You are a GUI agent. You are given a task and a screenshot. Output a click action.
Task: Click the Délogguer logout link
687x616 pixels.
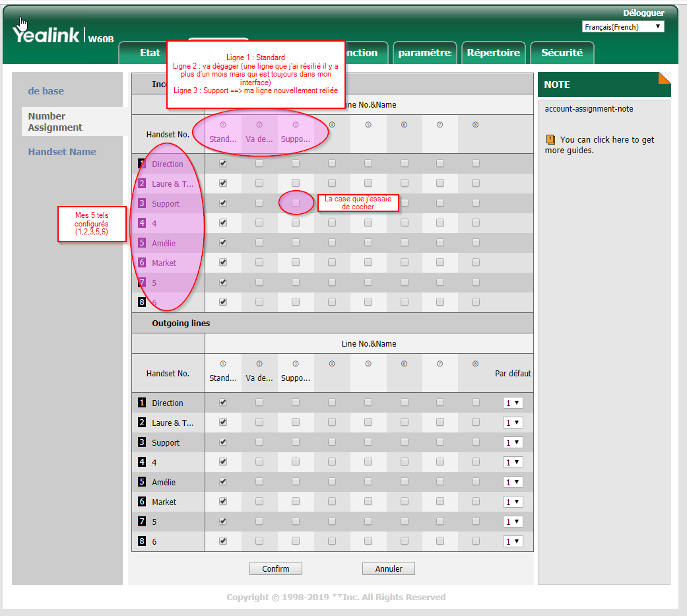[x=643, y=13]
